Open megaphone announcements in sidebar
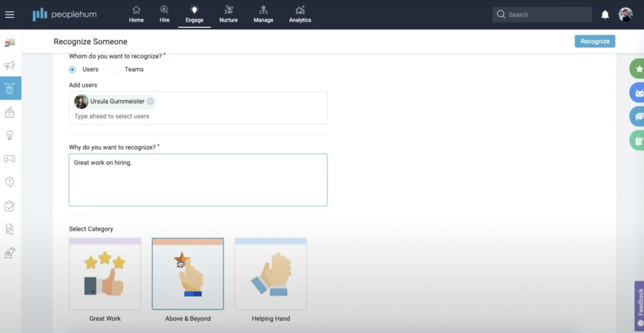The image size is (644, 333). pos(10,65)
